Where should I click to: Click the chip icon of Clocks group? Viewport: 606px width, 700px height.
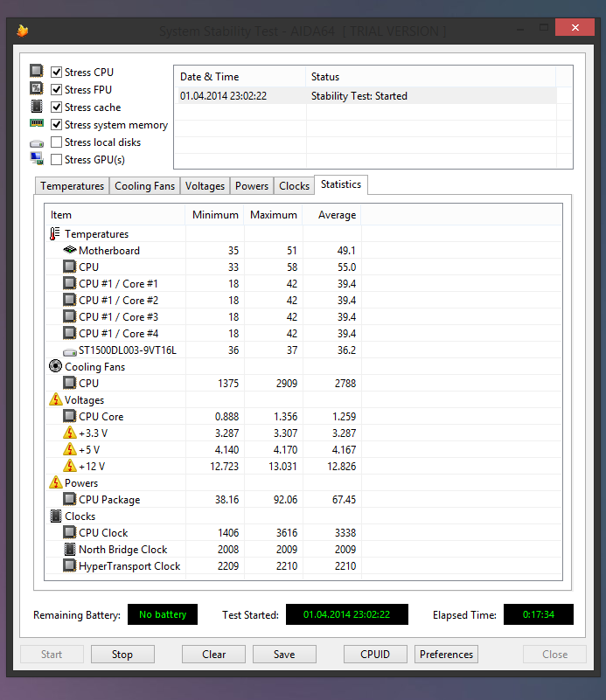[x=55, y=516]
